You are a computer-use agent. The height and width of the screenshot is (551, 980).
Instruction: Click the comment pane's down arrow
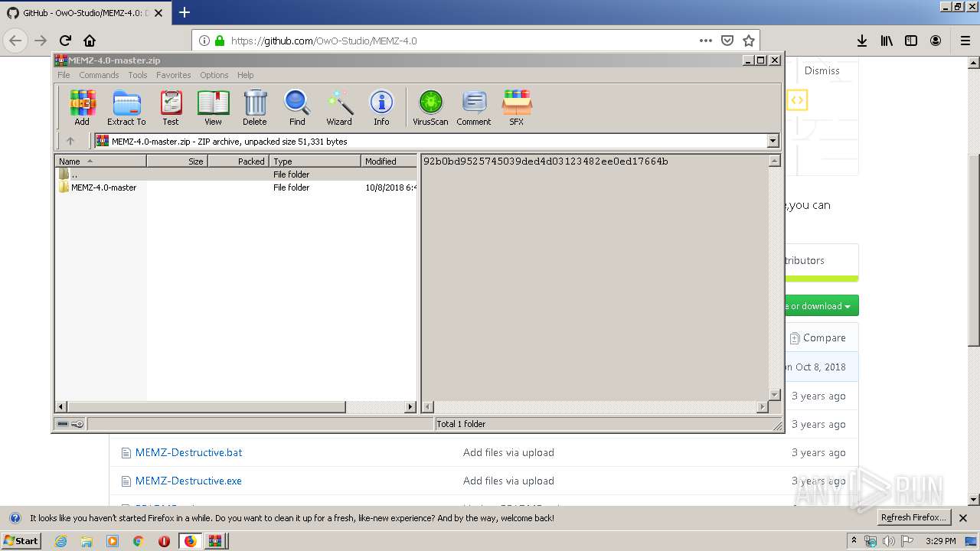click(774, 395)
